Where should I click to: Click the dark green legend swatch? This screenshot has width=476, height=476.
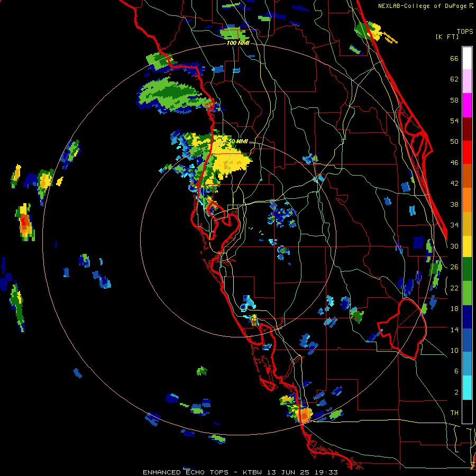[x=467, y=269]
